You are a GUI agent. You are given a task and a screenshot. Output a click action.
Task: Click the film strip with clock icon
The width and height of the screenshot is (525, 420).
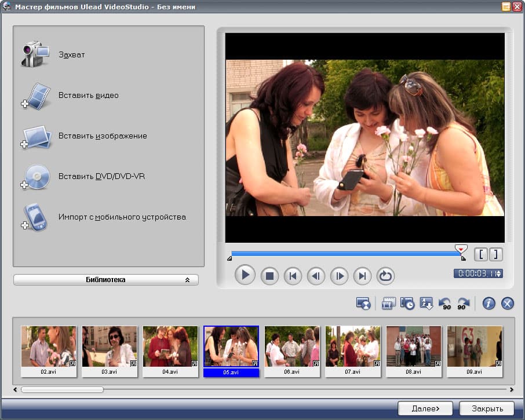(407, 304)
